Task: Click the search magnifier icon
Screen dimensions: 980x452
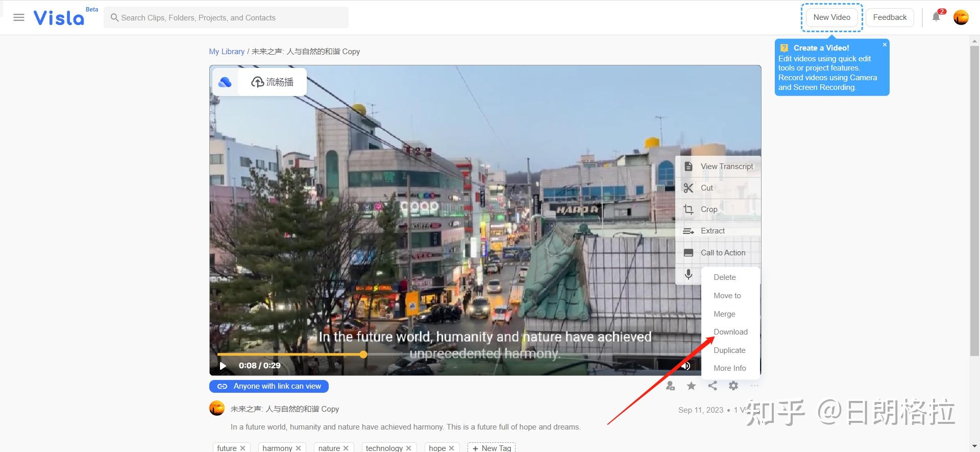Action: coord(115,17)
